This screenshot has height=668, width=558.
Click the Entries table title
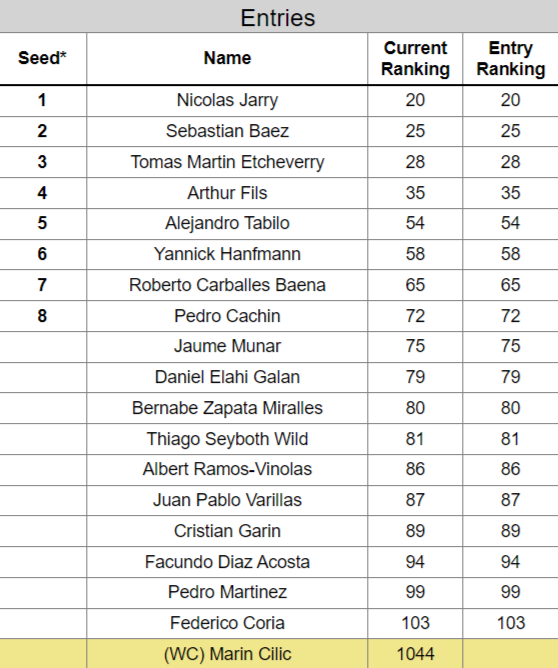click(278, 17)
